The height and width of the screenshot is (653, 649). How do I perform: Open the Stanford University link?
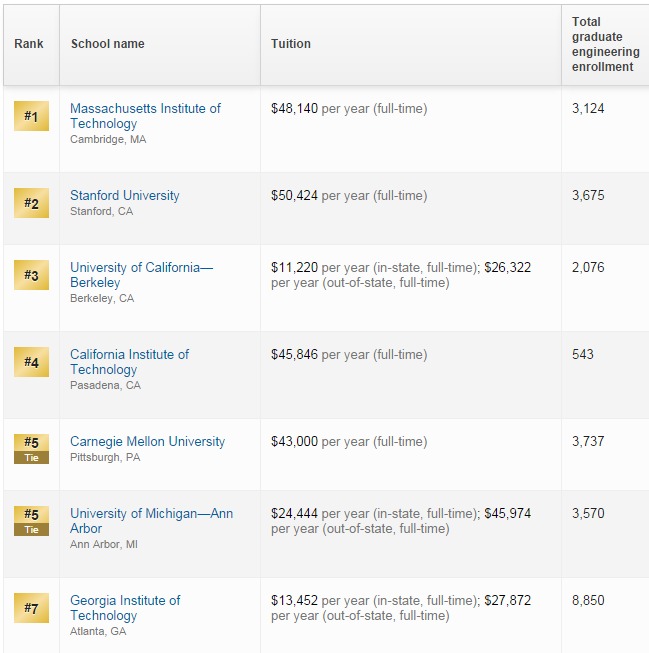125,196
